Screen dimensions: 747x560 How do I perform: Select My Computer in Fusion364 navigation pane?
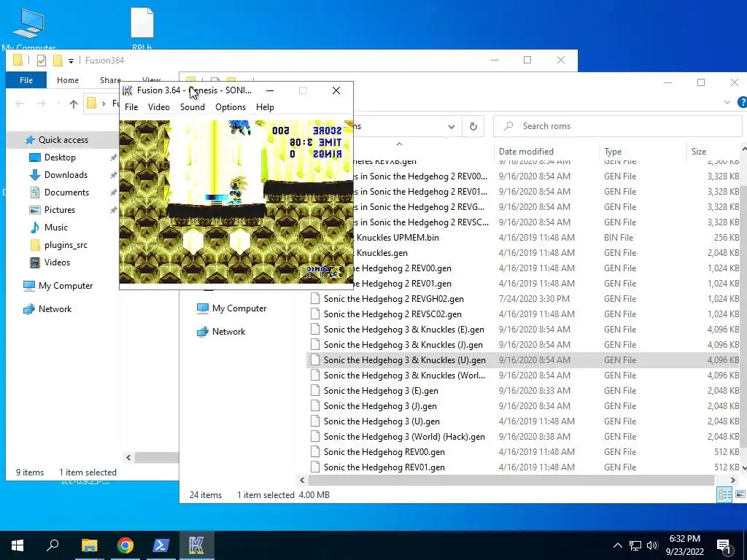(x=65, y=286)
